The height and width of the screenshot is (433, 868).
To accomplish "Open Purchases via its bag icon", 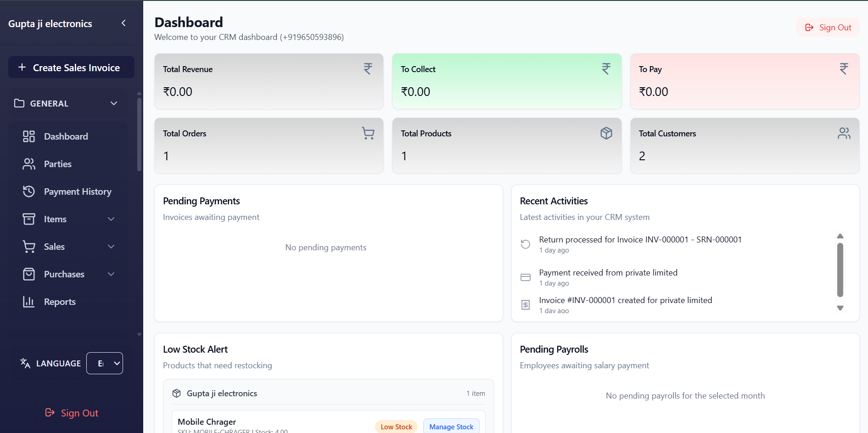I will click(x=29, y=274).
